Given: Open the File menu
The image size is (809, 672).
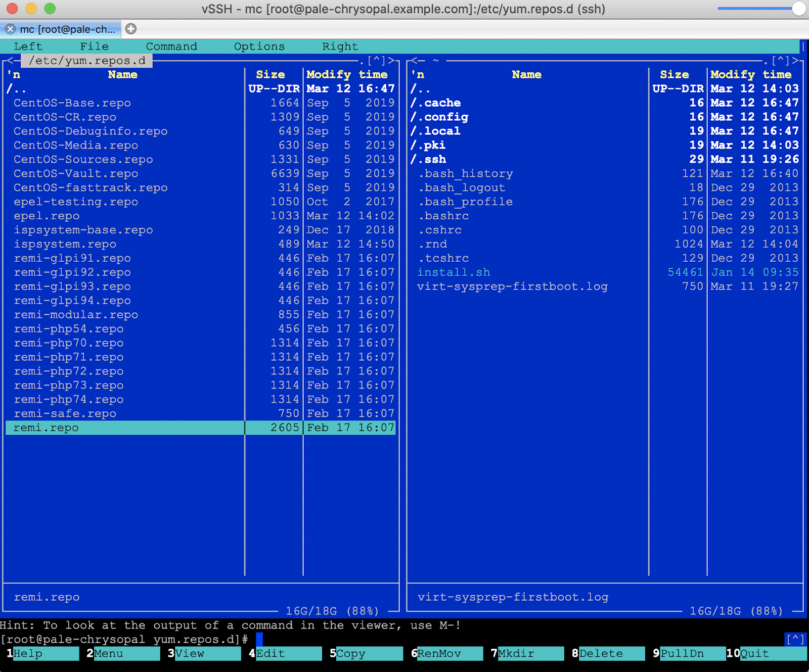Looking at the screenshot, I should click(94, 46).
